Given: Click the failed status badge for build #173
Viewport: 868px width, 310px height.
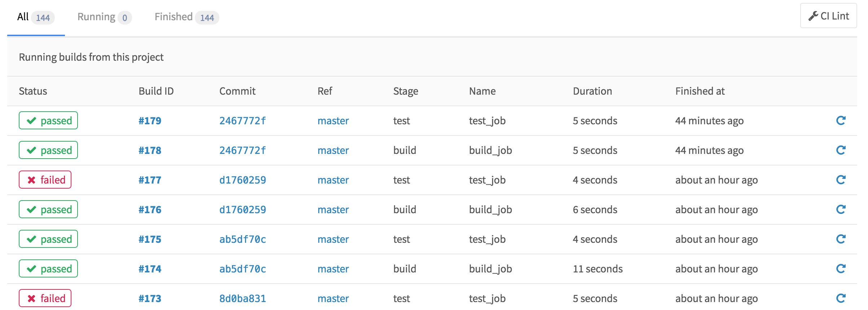Looking at the screenshot, I should tap(45, 298).
